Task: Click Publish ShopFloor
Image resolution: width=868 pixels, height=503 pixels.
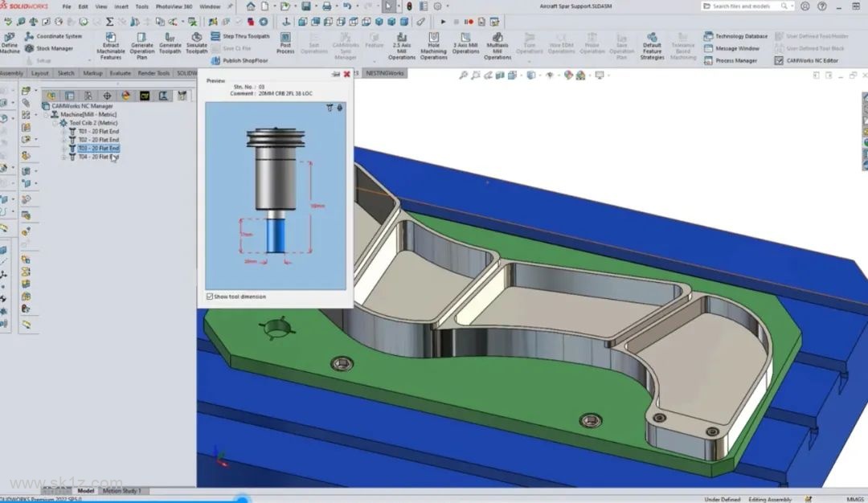Action: coord(240,60)
